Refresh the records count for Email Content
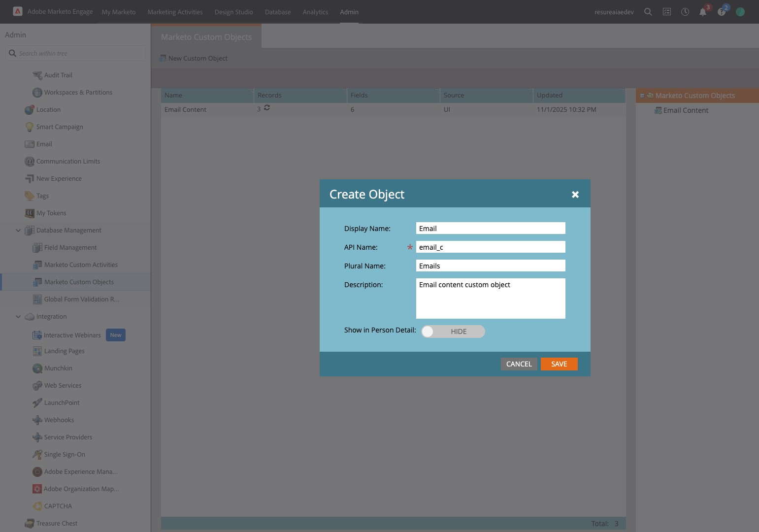 pos(267,107)
